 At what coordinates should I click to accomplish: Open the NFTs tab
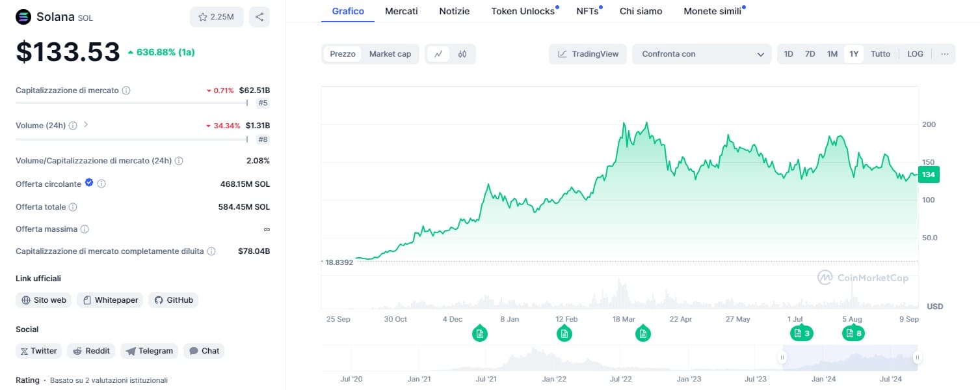click(x=587, y=11)
